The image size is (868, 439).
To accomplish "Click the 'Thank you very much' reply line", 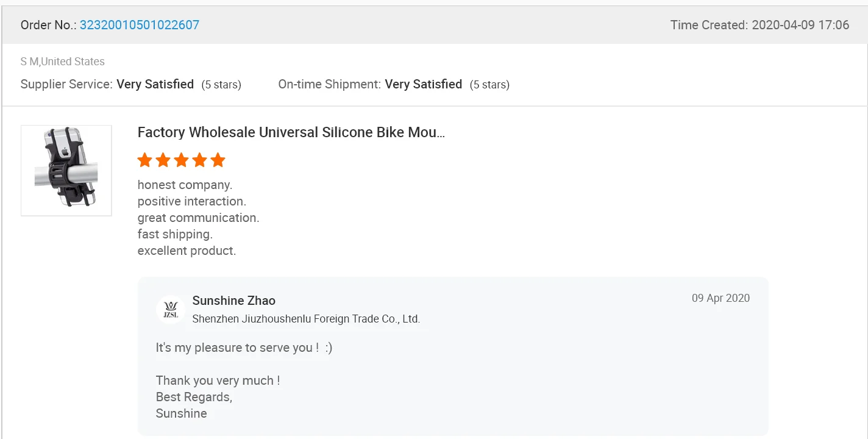I will click(218, 380).
